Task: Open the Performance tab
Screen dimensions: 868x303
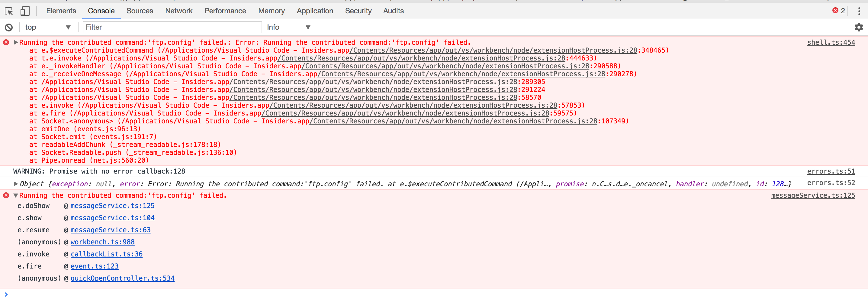Action: [225, 11]
